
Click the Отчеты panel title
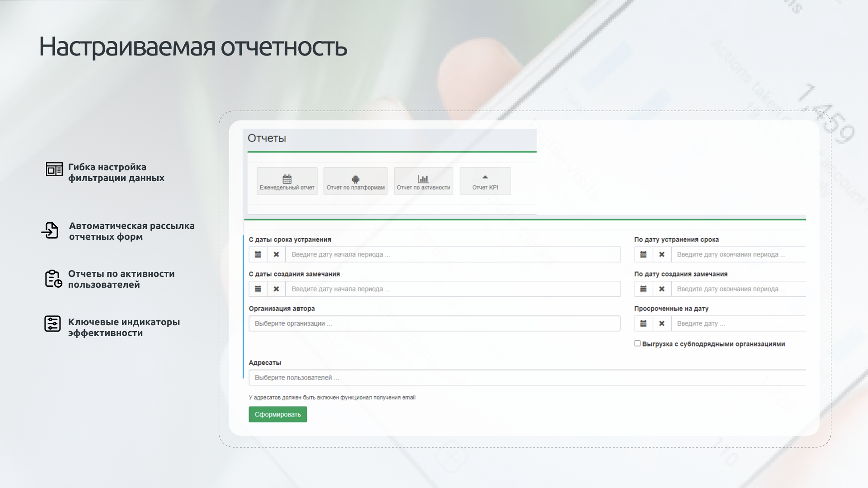coord(267,138)
